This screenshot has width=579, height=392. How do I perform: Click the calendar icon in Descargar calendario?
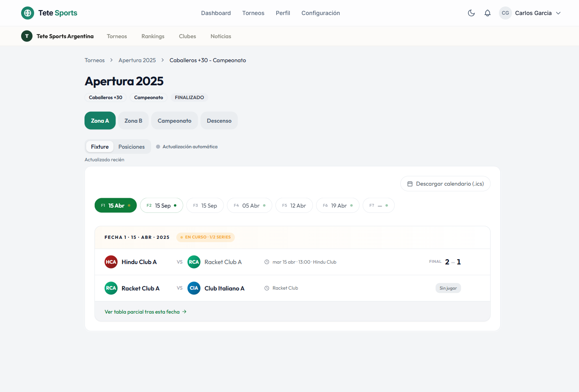[410, 184]
